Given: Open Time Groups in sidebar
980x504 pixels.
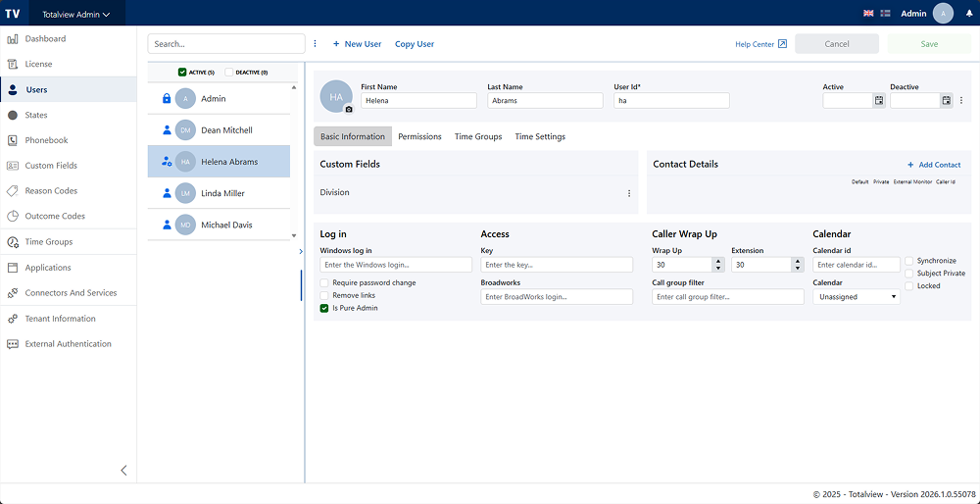Looking at the screenshot, I should pos(69,241).
